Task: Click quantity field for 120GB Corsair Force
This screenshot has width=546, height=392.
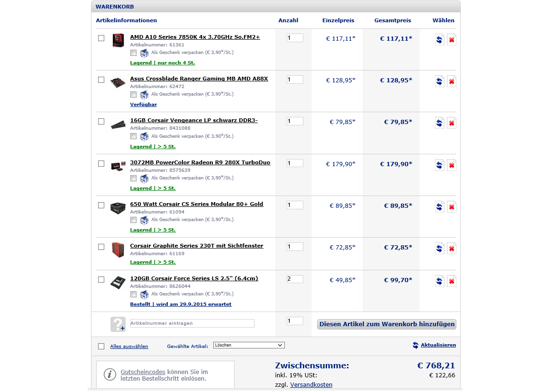Action: click(295, 279)
